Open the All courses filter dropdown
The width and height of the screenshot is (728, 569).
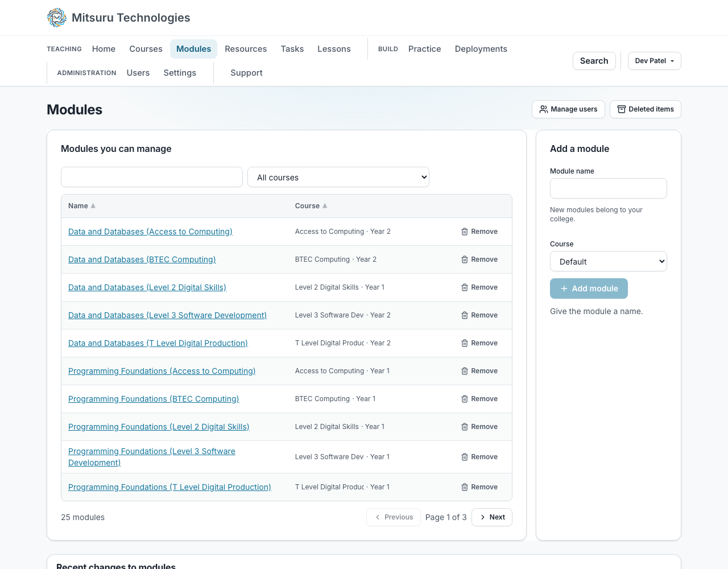pyautogui.click(x=338, y=177)
